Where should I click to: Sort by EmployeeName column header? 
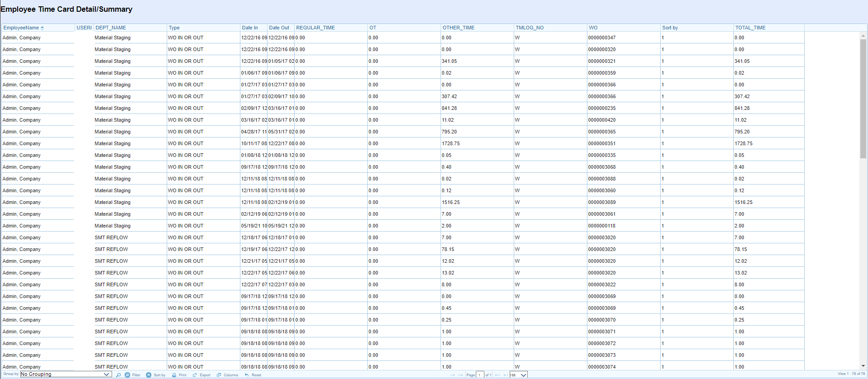point(38,28)
